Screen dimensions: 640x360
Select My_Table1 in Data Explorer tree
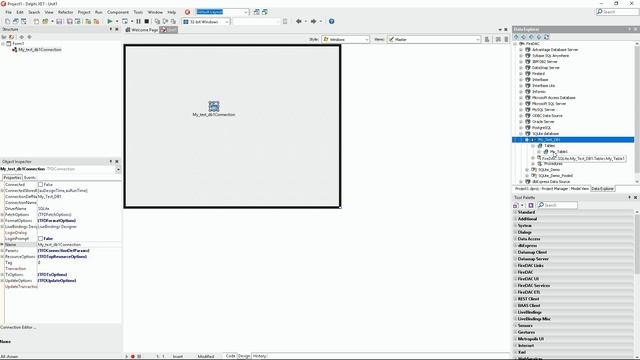tap(559, 152)
